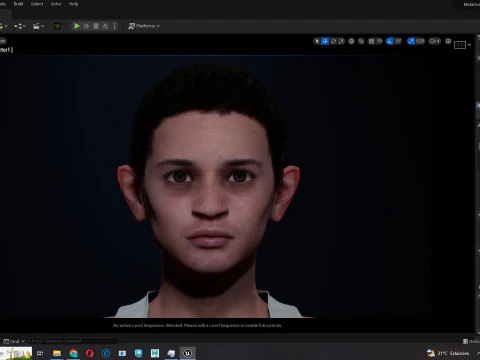Click the taskbar search thumbnail image
Image resolution: width=480 pixels, height=360 pixels.
coord(16,353)
